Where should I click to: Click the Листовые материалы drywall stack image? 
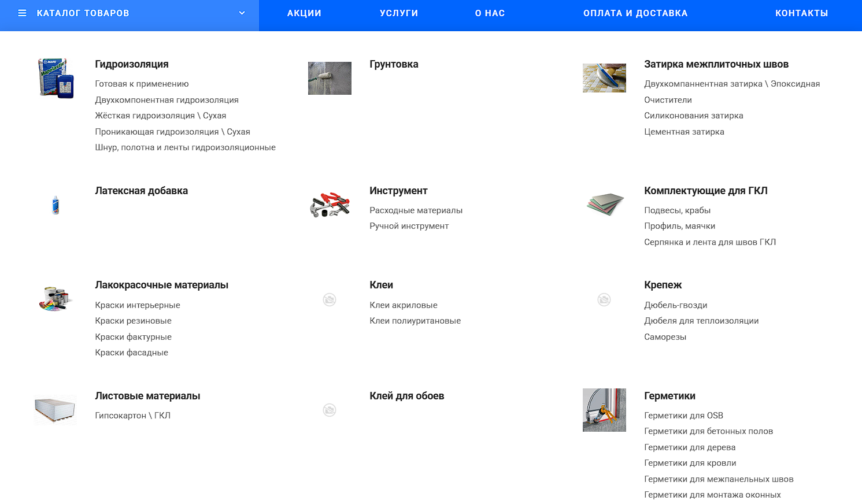(56, 410)
